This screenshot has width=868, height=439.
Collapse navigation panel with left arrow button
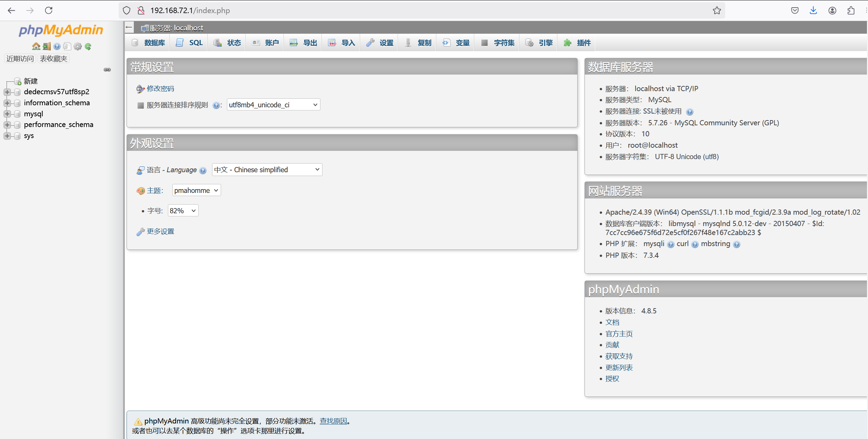[129, 27]
